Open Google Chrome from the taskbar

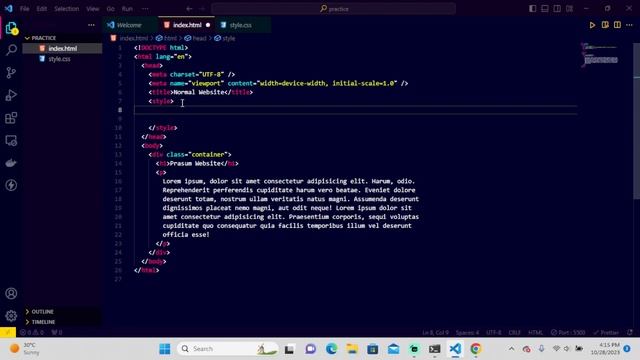476,349
